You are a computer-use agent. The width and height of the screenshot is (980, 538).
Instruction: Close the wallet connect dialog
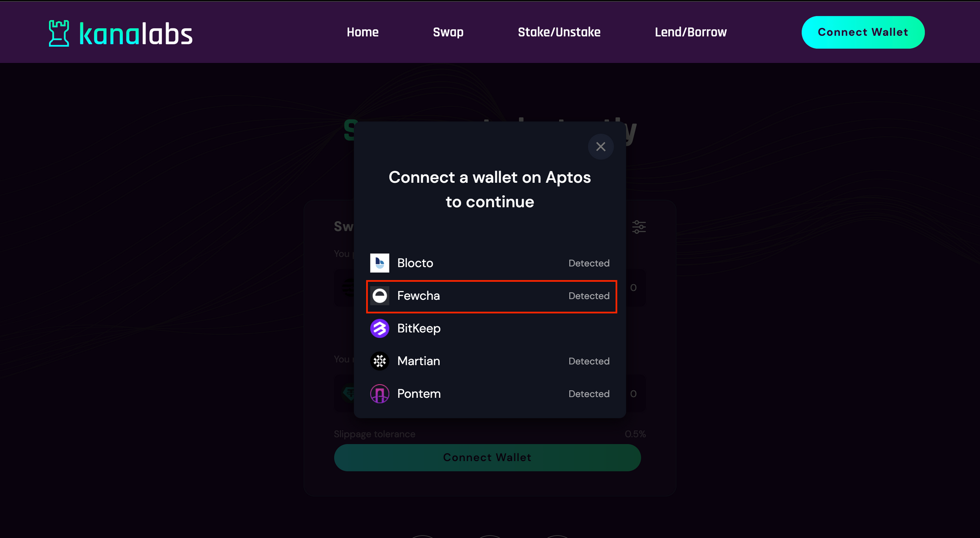(601, 147)
